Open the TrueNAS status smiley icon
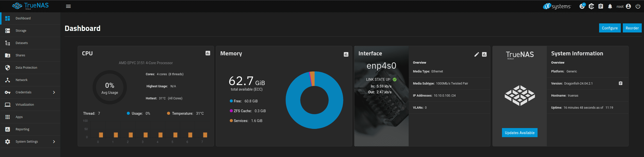 point(582,6)
